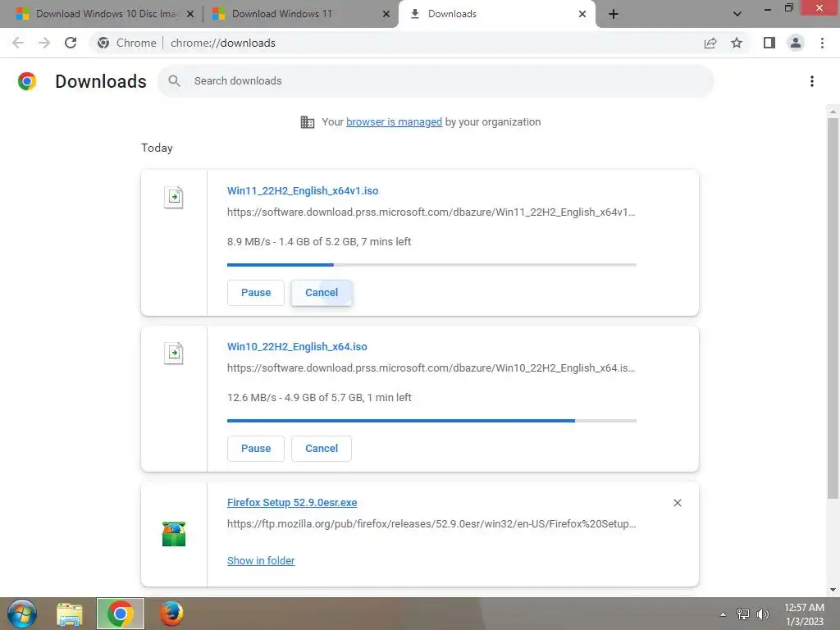Click the 8.9 MB/s status text

[319, 242]
